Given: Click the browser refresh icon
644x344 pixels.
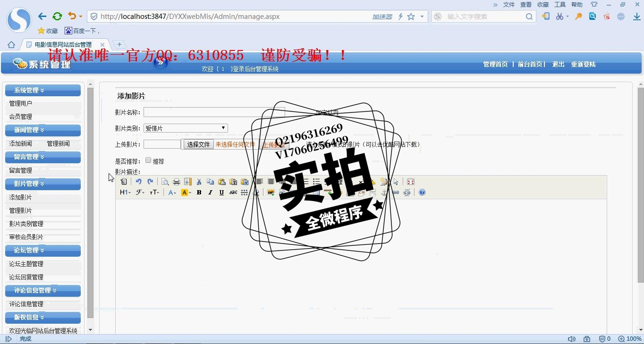Looking at the screenshot, I should 57,16.
